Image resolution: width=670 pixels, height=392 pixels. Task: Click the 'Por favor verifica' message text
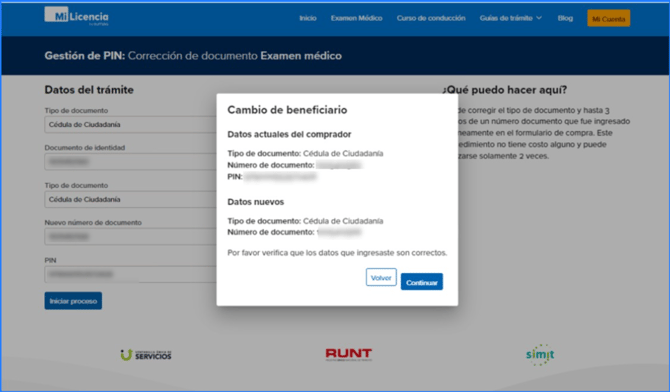click(337, 253)
